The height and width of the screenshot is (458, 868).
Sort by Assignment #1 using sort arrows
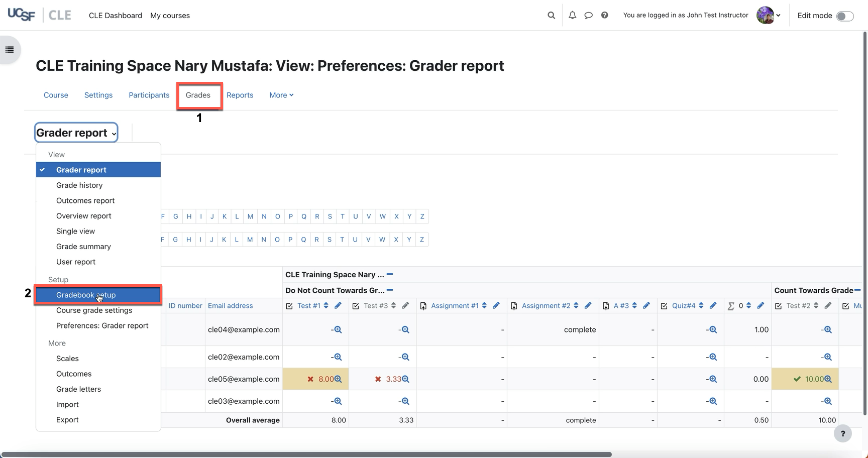[484, 305]
